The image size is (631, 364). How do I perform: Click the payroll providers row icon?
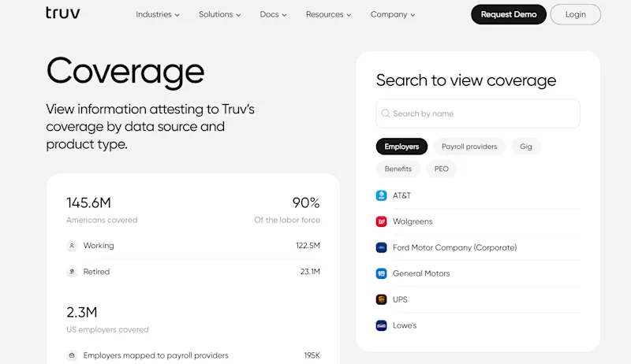click(x=72, y=355)
